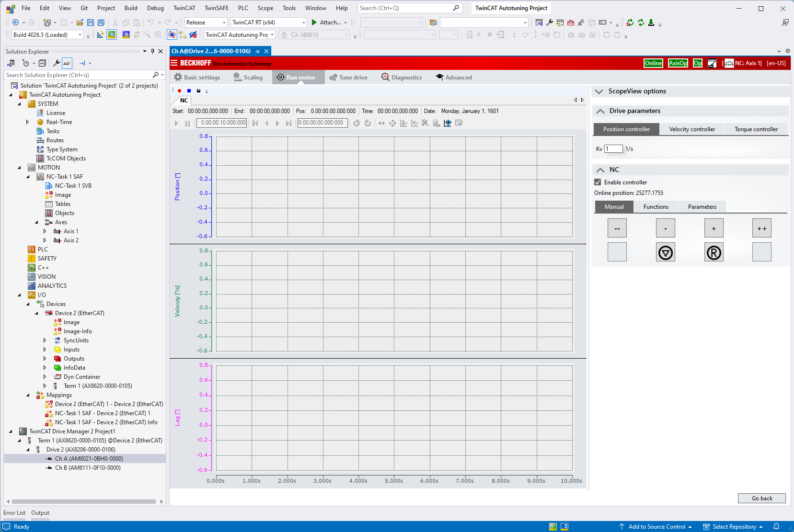This screenshot has height=532, width=794.
Task: Click the Go back button
Action: (x=762, y=498)
